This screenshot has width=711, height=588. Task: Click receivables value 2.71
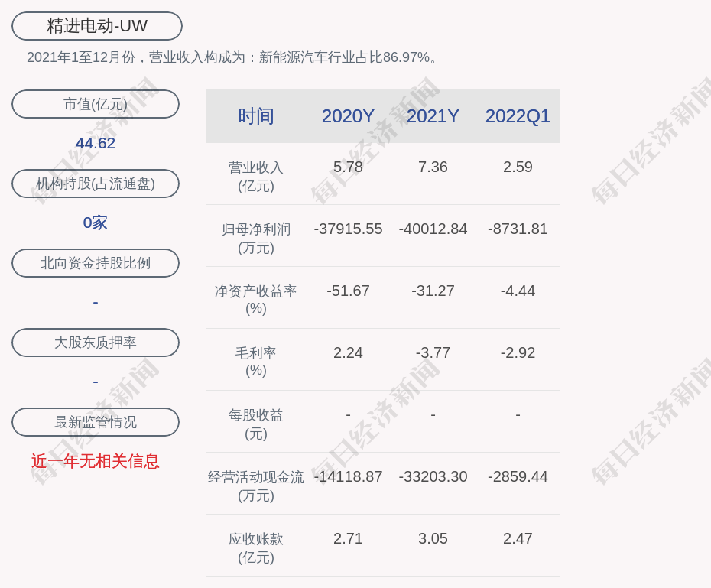pyautogui.click(x=348, y=538)
